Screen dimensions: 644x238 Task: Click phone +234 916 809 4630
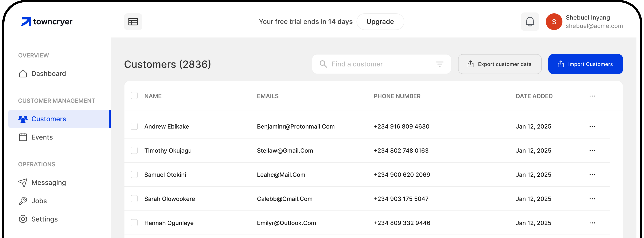point(402,126)
